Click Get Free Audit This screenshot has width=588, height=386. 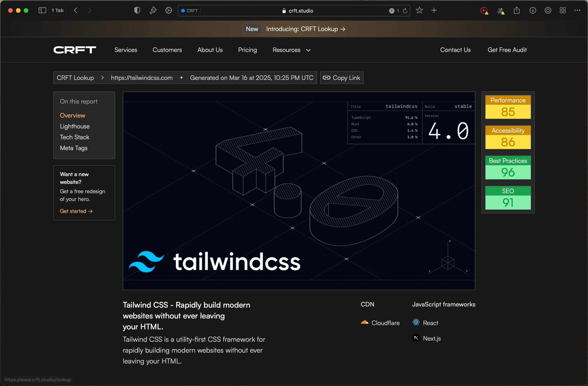507,50
